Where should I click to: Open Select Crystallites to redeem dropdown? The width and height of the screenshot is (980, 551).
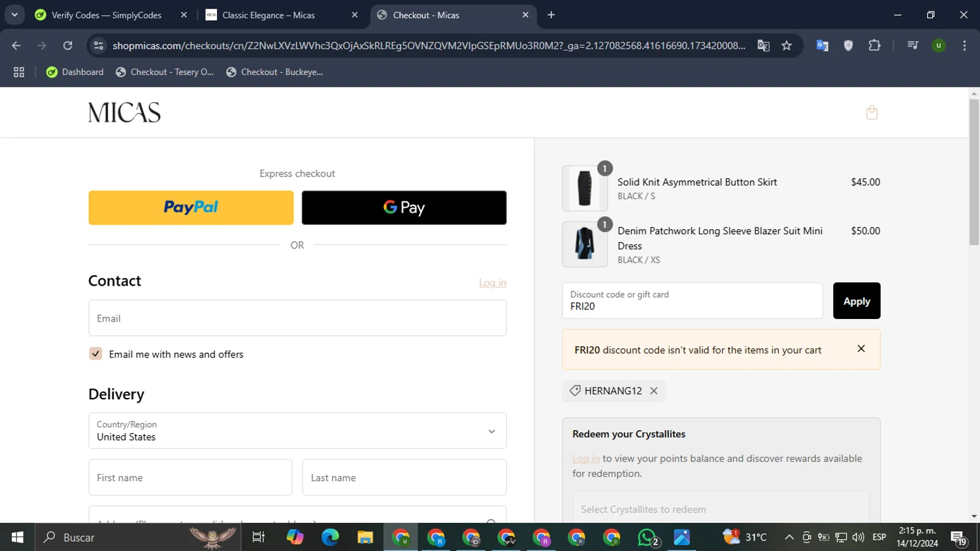[x=721, y=509]
